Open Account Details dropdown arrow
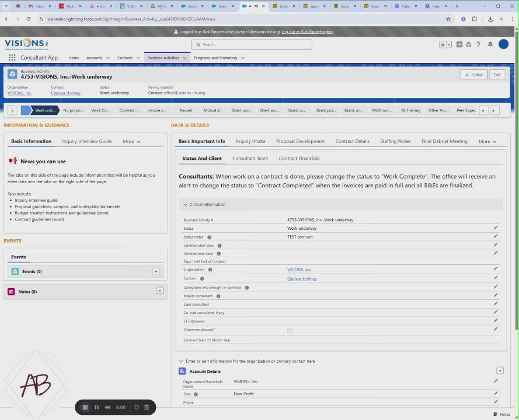Viewport: 519px width, 420px height. (x=500, y=371)
